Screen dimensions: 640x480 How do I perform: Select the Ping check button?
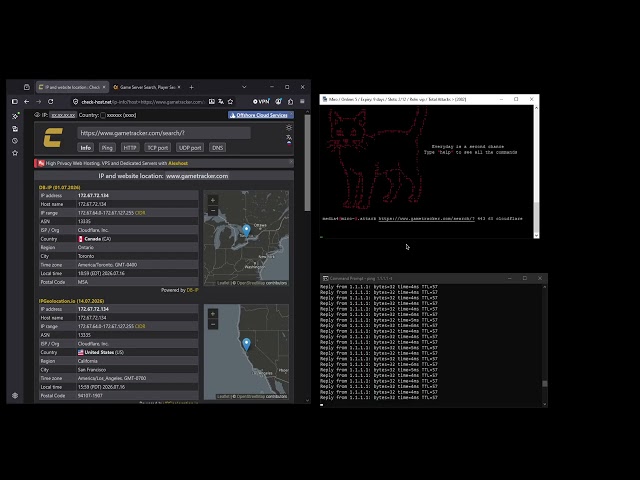pos(107,148)
